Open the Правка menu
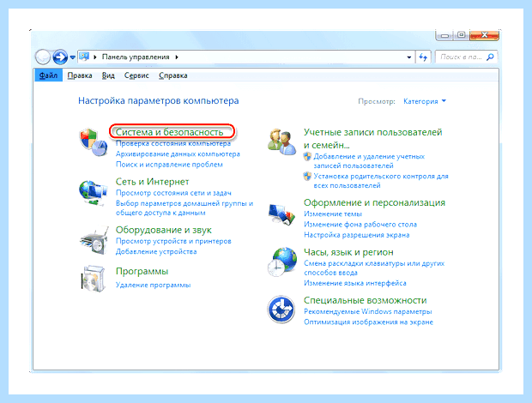 80,75
